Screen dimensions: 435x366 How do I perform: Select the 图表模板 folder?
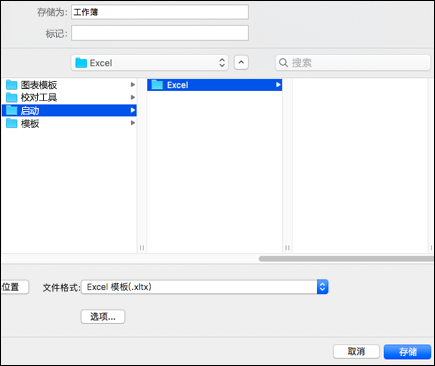point(69,85)
